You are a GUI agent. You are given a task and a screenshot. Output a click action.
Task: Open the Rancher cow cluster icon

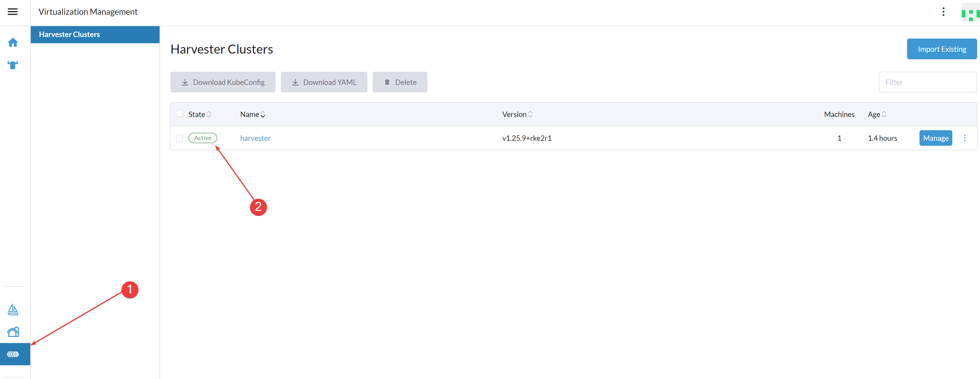[13, 65]
